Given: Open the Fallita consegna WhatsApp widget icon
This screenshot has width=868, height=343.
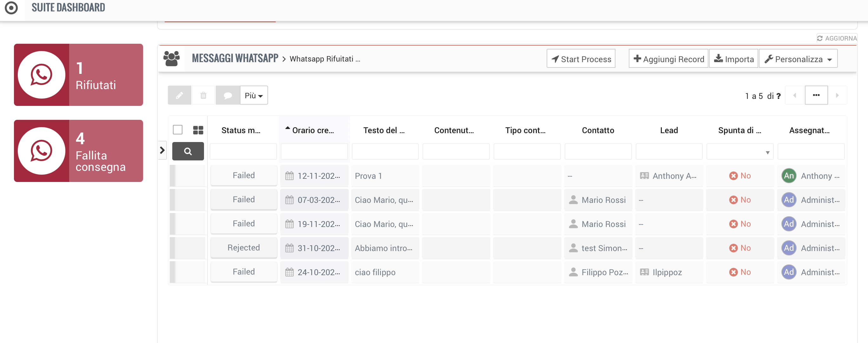Looking at the screenshot, I should click(x=42, y=151).
